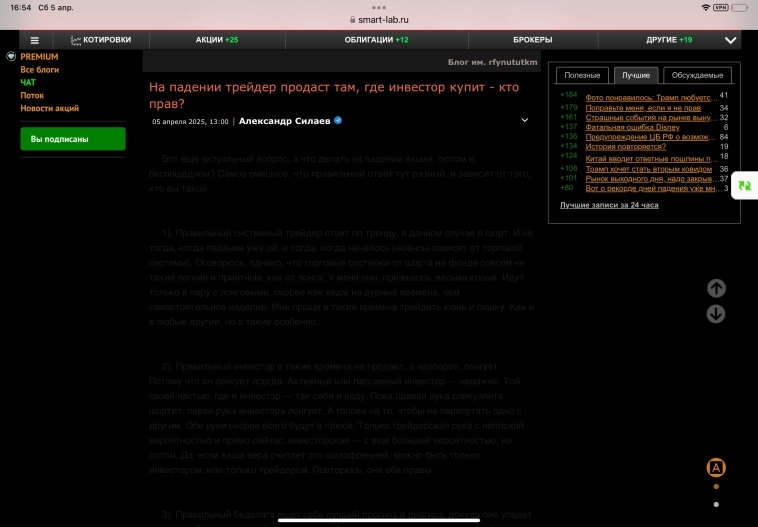This screenshot has height=527, width=758.
Task: Tap the orange circled A icon
Action: pyautogui.click(x=716, y=467)
